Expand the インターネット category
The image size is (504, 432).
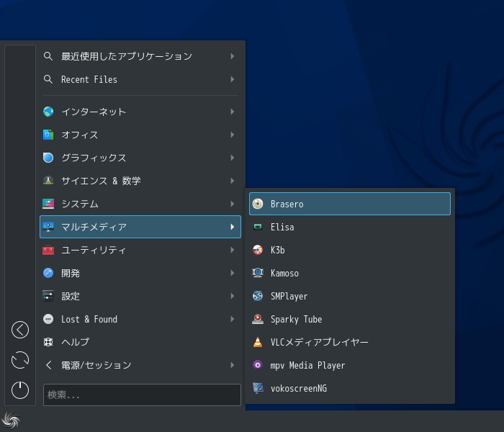(140, 112)
